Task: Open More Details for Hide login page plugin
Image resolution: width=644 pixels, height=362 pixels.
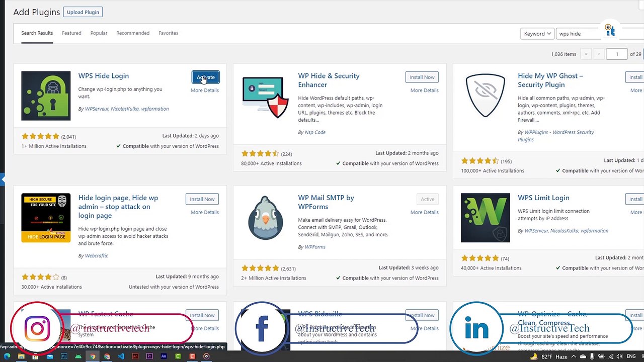Action: click(x=205, y=212)
